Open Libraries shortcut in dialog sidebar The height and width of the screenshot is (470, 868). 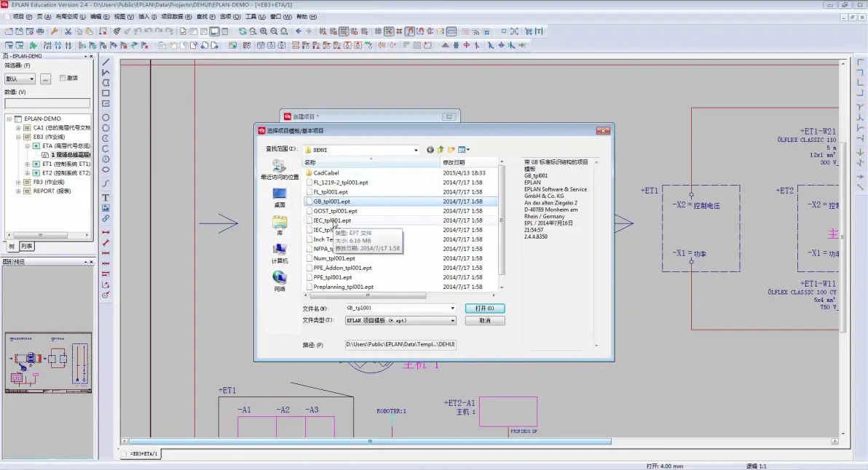[x=280, y=226]
